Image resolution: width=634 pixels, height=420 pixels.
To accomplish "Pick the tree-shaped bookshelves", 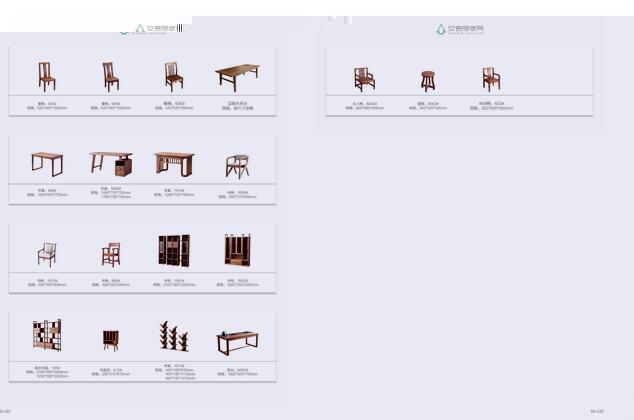I will [x=173, y=336].
